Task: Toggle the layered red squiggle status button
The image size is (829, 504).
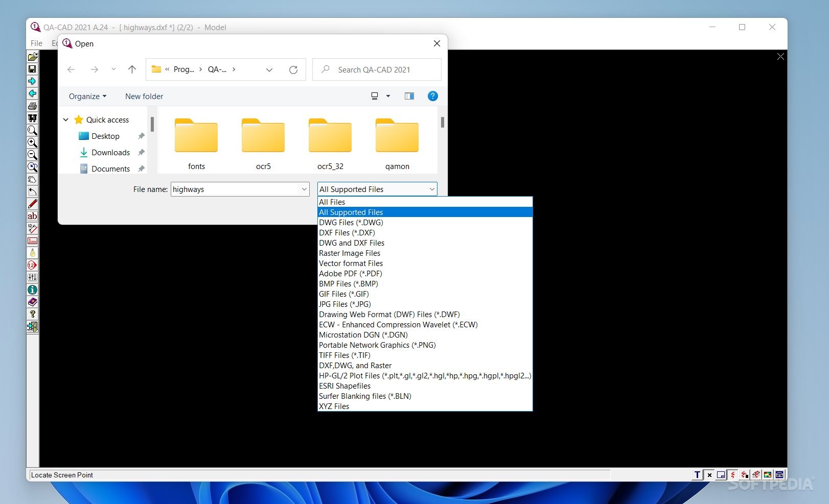Action: click(x=756, y=475)
